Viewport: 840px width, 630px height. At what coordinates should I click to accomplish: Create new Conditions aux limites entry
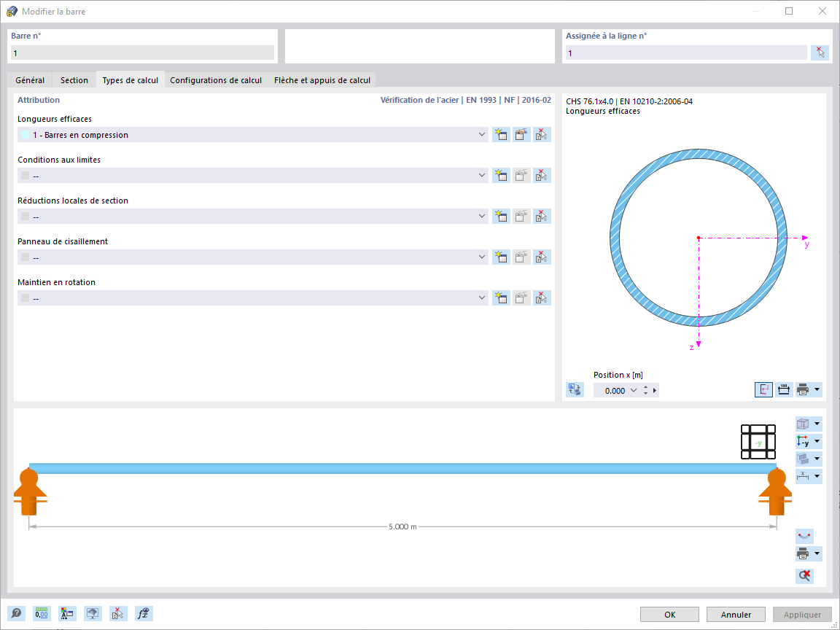(x=501, y=175)
